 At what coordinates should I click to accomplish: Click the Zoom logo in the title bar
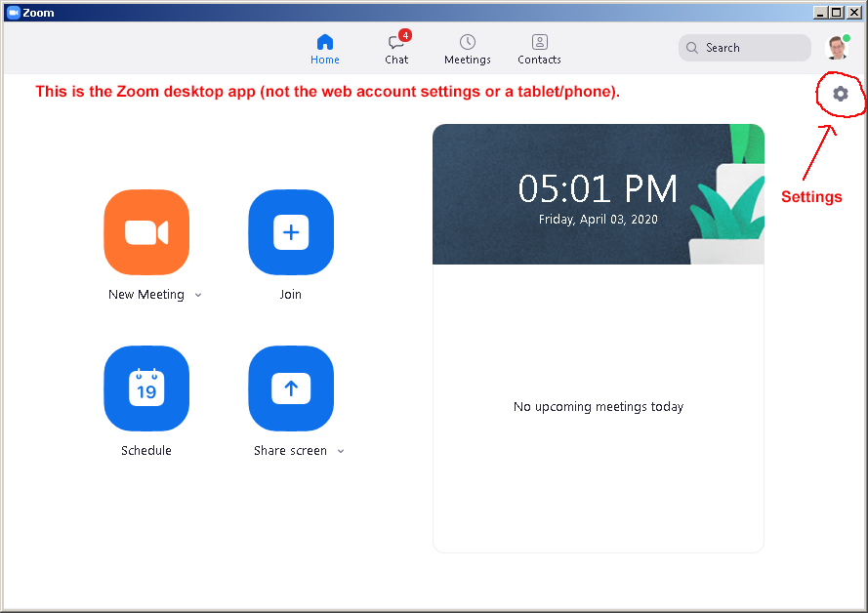(13, 13)
